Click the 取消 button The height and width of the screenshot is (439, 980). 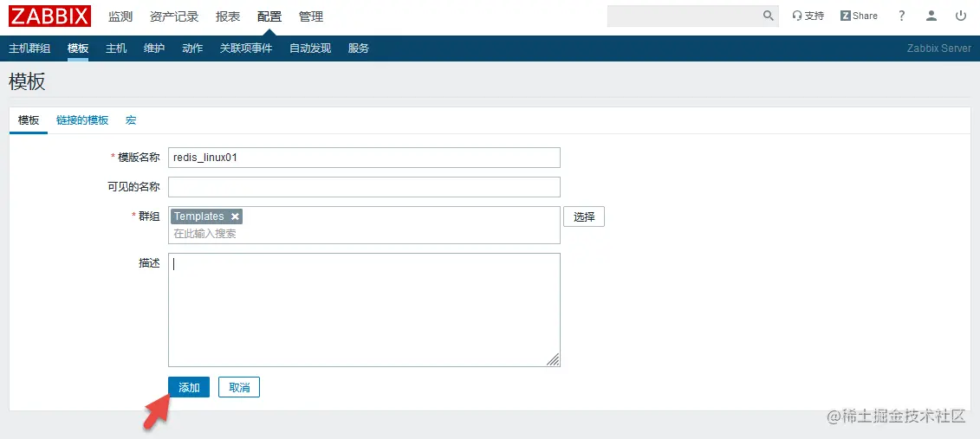[x=239, y=387]
